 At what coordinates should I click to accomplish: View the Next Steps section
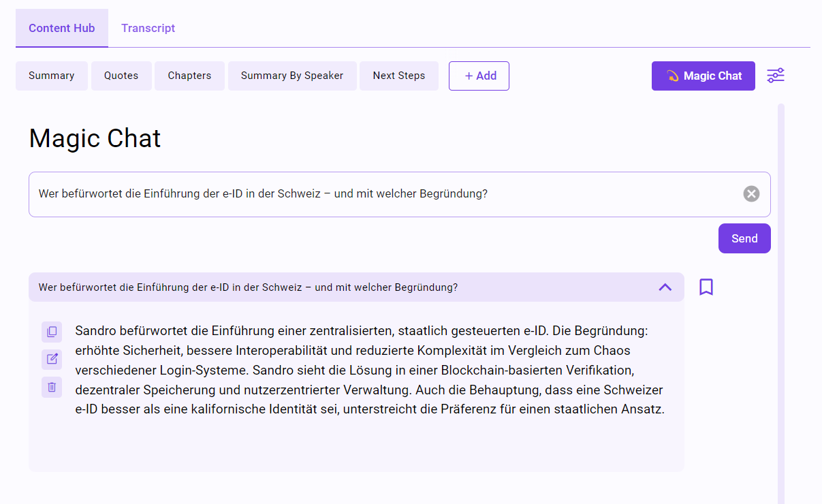398,76
